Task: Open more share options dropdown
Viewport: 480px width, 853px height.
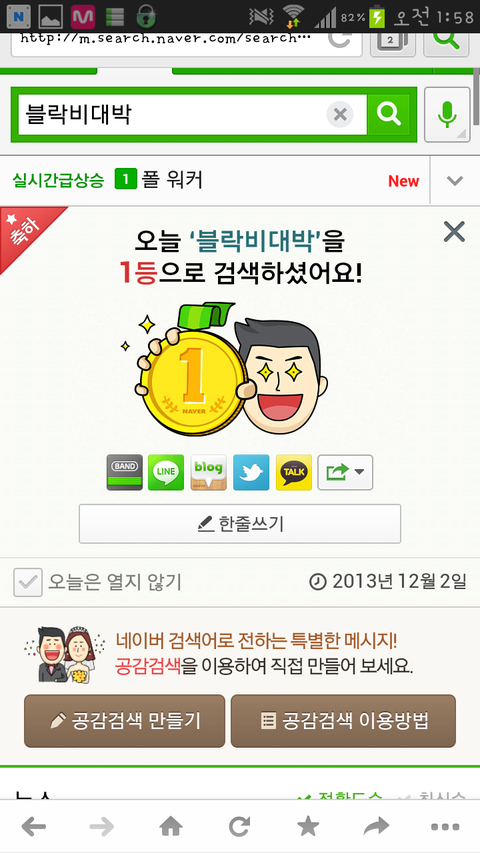Action: click(x=345, y=472)
